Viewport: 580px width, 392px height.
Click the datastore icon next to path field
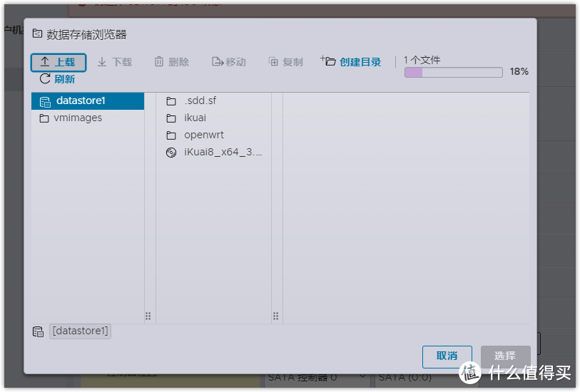(x=38, y=332)
